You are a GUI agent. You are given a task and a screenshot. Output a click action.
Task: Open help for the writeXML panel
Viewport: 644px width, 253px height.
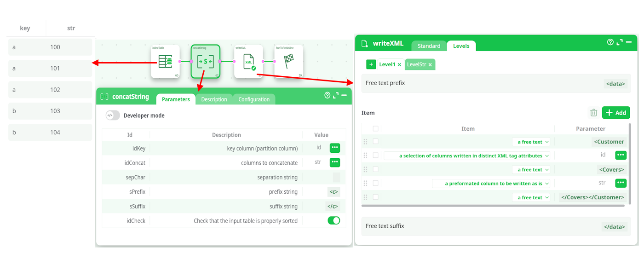tap(610, 42)
